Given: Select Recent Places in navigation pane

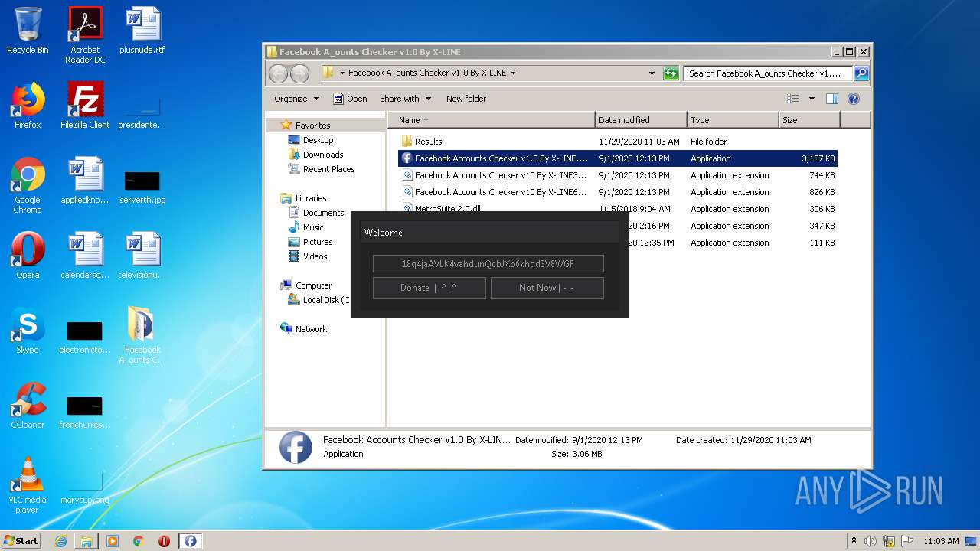Looking at the screenshot, I should point(329,169).
